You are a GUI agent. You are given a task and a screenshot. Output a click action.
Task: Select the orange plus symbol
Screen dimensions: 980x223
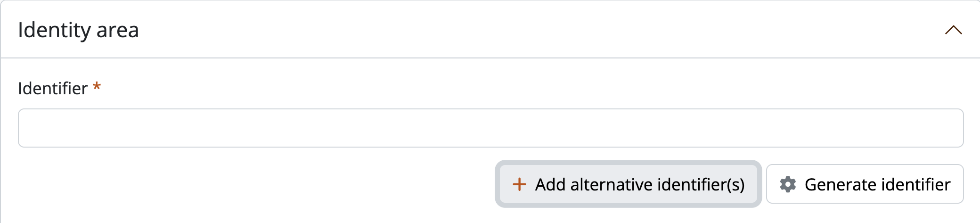point(519,184)
